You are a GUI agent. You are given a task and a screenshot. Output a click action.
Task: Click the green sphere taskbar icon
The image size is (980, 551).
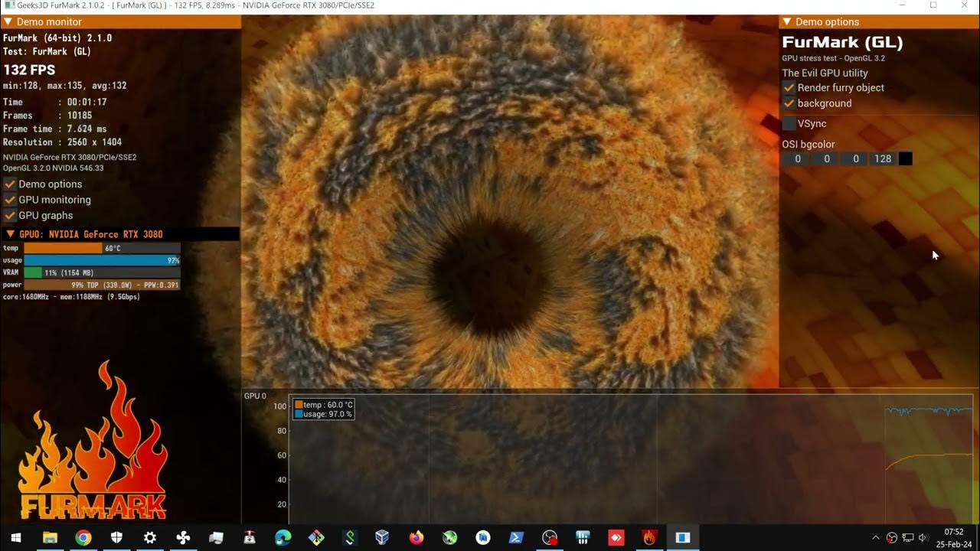click(x=449, y=537)
